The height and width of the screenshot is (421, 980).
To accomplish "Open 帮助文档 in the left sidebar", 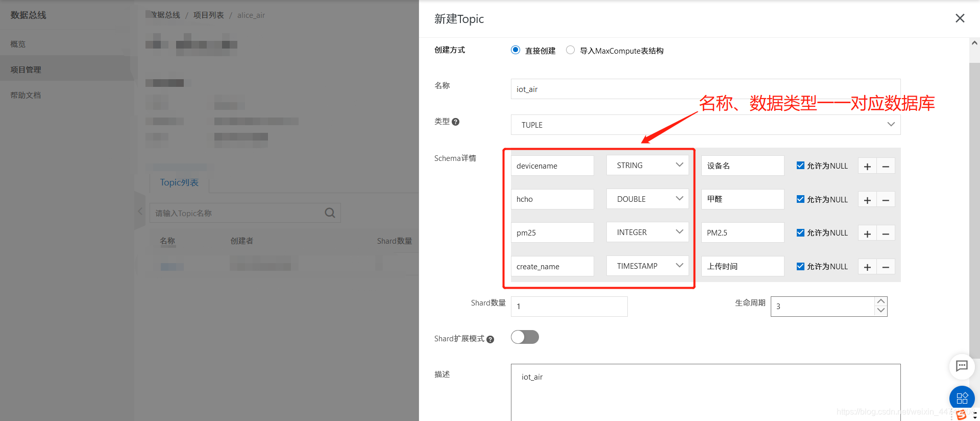I will click(26, 96).
